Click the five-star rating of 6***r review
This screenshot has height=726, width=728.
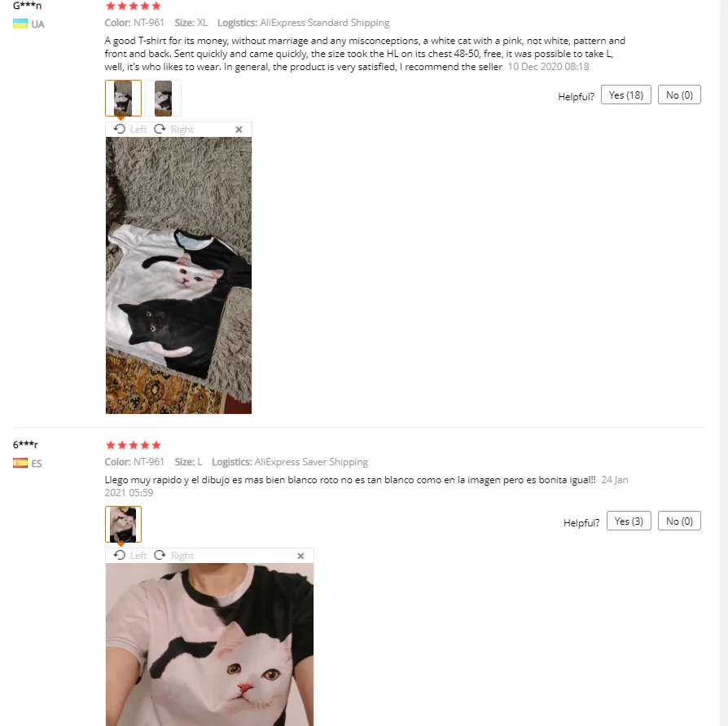[x=134, y=445]
